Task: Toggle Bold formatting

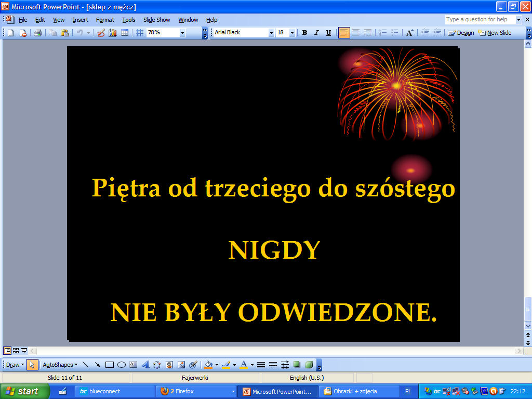Action: (304, 33)
